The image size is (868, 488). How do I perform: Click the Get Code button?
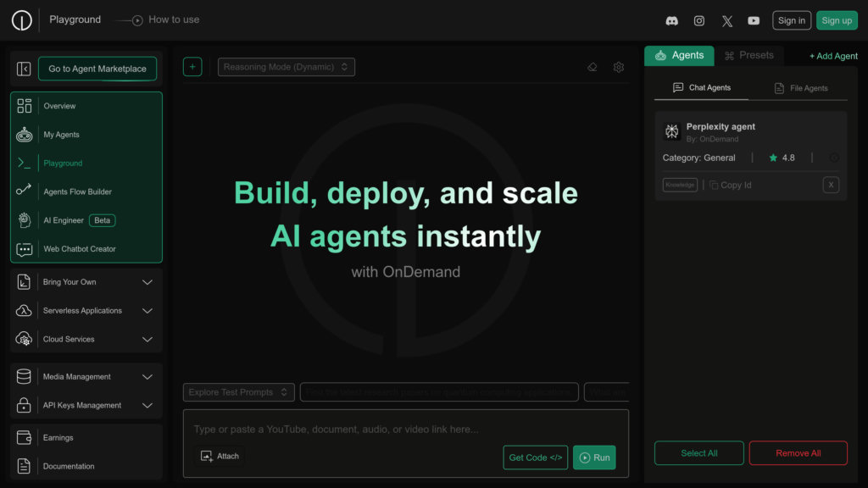[536, 457]
